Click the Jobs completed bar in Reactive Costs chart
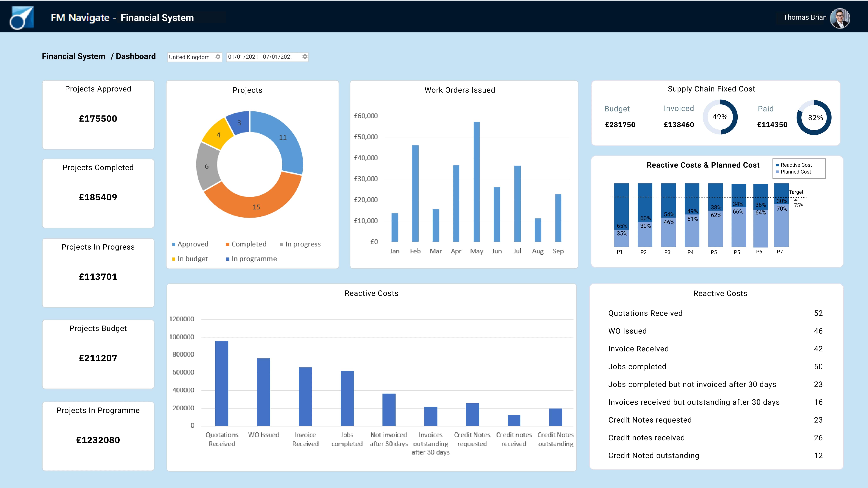The height and width of the screenshot is (488, 868). [x=347, y=398]
